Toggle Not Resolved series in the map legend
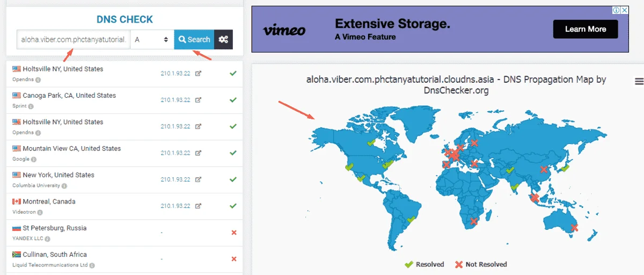This screenshot has height=275, width=644. click(481, 264)
